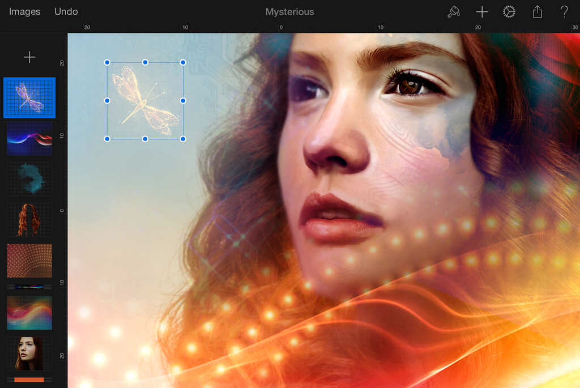
Task: Open the paintbrush tools menu
Action: point(453,12)
